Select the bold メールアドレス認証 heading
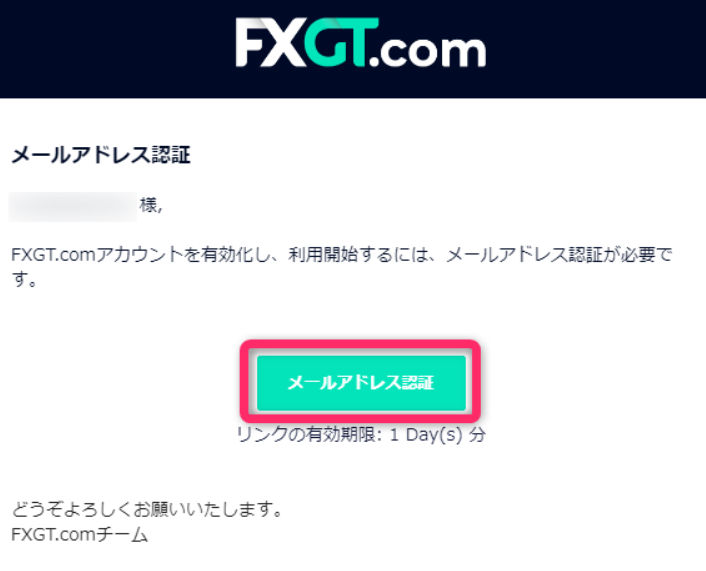 [x=101, y=154]
